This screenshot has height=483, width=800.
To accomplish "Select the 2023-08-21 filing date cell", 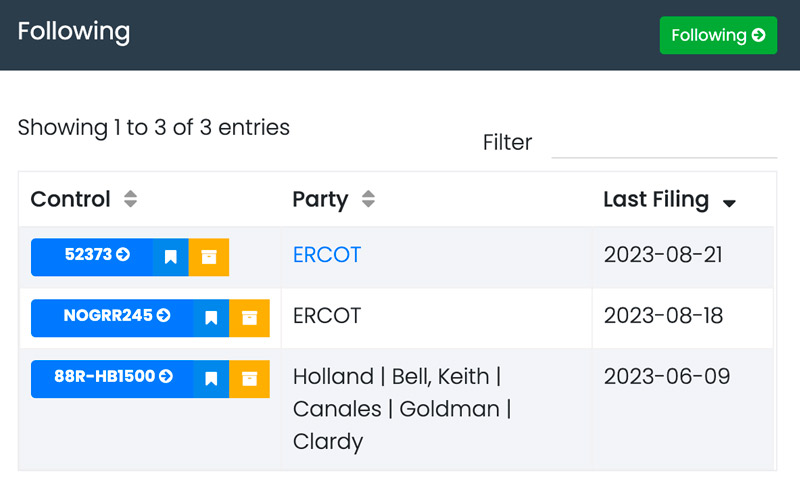I will (x=683, y=258).
